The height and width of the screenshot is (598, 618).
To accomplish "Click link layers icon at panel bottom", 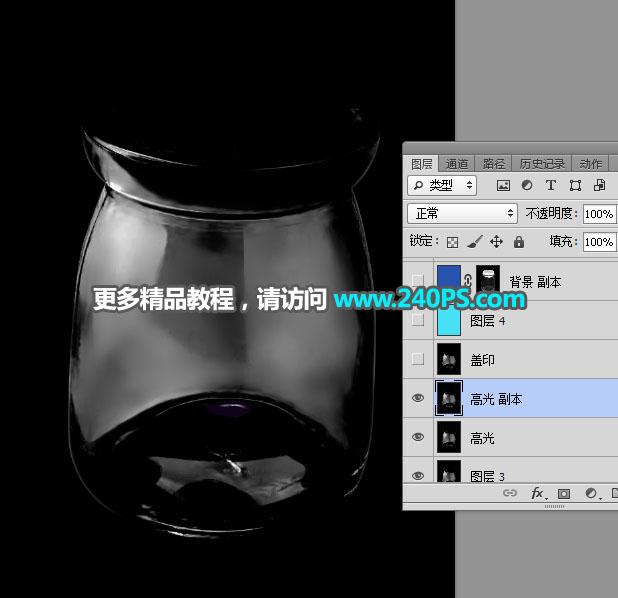I will (x=510, y=493).
